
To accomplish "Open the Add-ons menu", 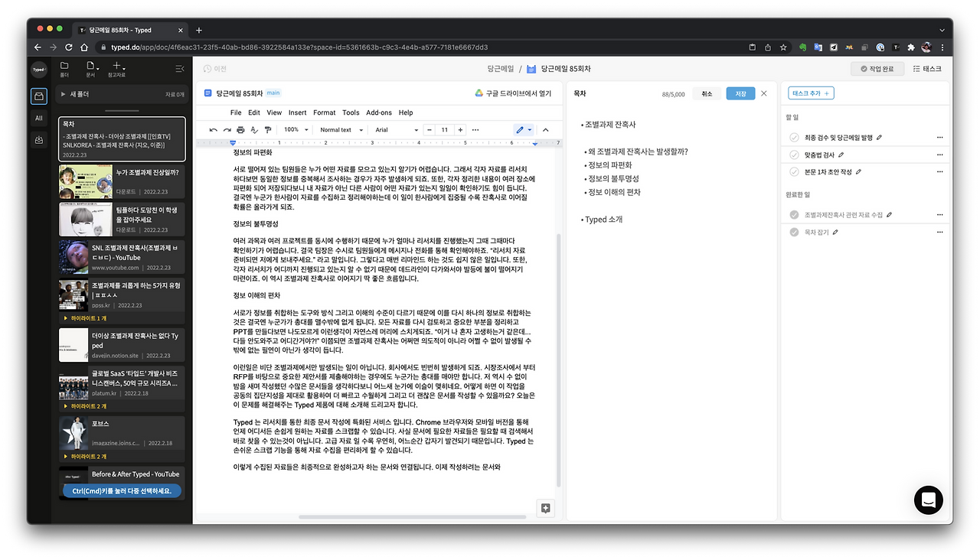I will coord(379,112).
